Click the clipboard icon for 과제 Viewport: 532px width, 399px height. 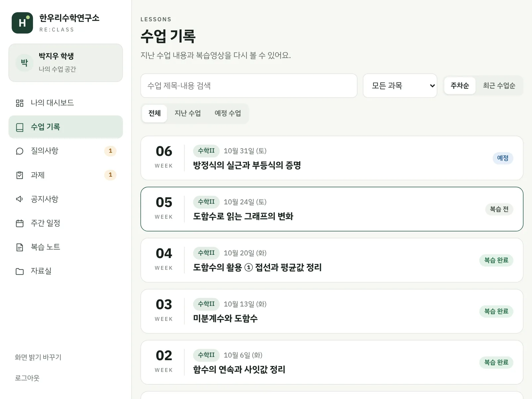pos(20,175)
